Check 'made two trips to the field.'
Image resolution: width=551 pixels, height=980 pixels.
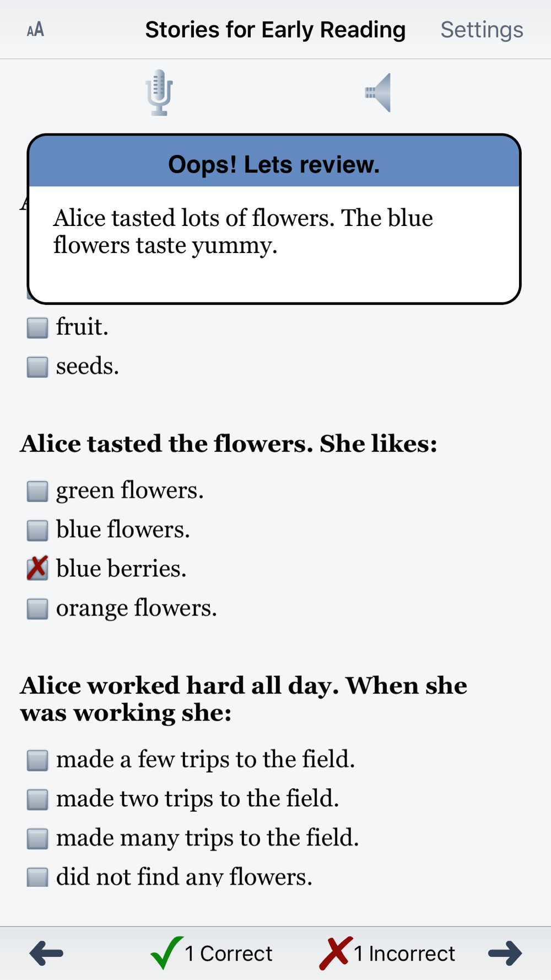click(37, 799)
